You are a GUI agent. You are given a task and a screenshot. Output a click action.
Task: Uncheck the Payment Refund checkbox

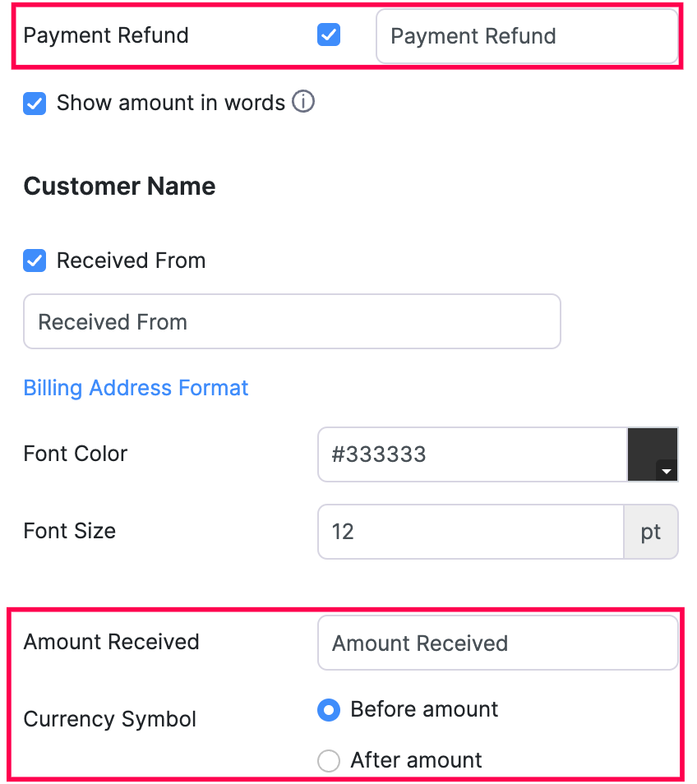329,35
